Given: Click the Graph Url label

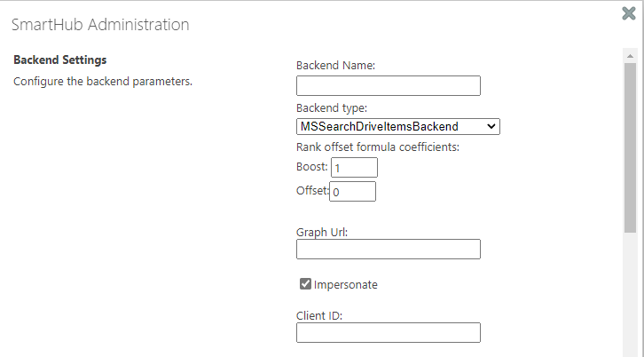Looking at the screenshot, I should (322, 232).
